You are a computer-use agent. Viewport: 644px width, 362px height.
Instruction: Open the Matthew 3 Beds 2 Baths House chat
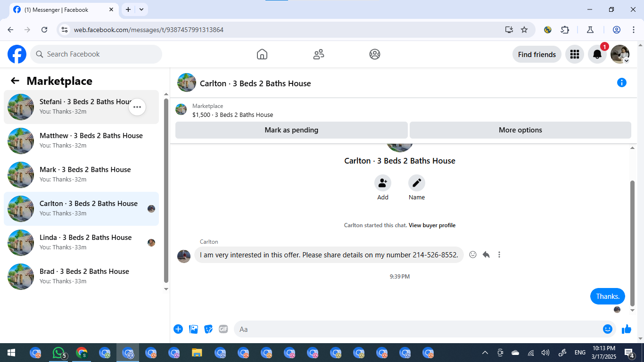tap(81, 141)
